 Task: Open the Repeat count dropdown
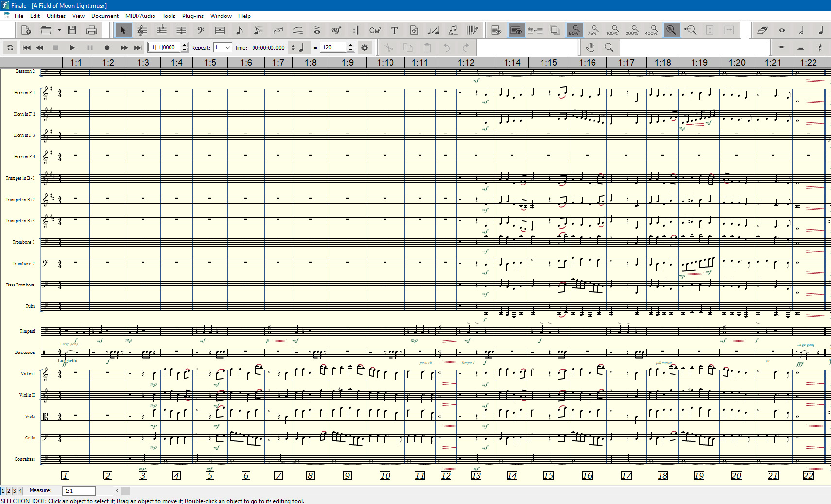coord(227,48)
